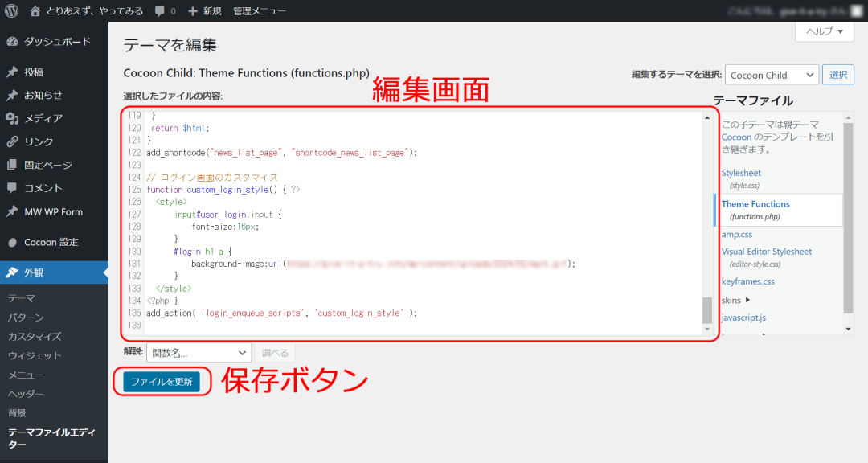
Task: Go to テーマ submenu
Action: click(22, 298)
